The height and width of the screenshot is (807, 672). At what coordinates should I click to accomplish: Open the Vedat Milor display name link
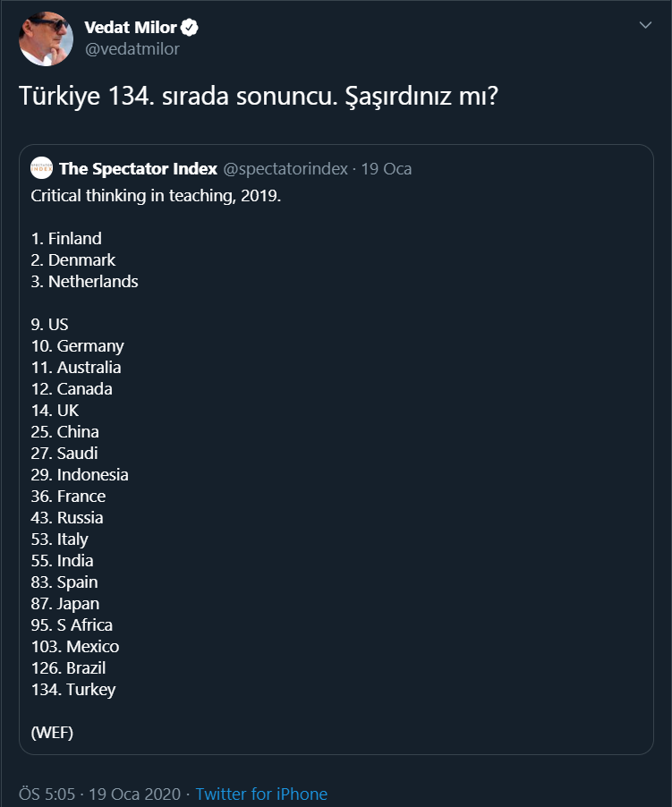click(131, 28)
